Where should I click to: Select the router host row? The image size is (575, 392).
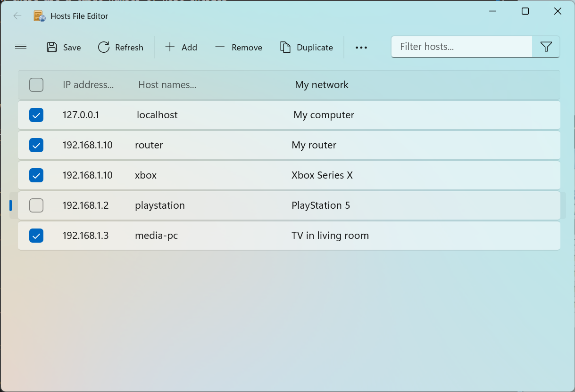pos(289,145)
